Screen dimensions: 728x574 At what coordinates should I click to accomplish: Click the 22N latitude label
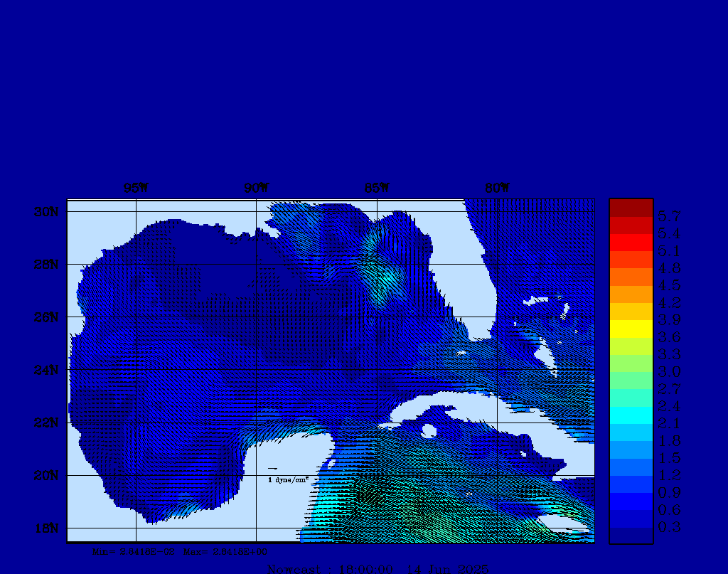pyautogui.click(x=45, y=422)
